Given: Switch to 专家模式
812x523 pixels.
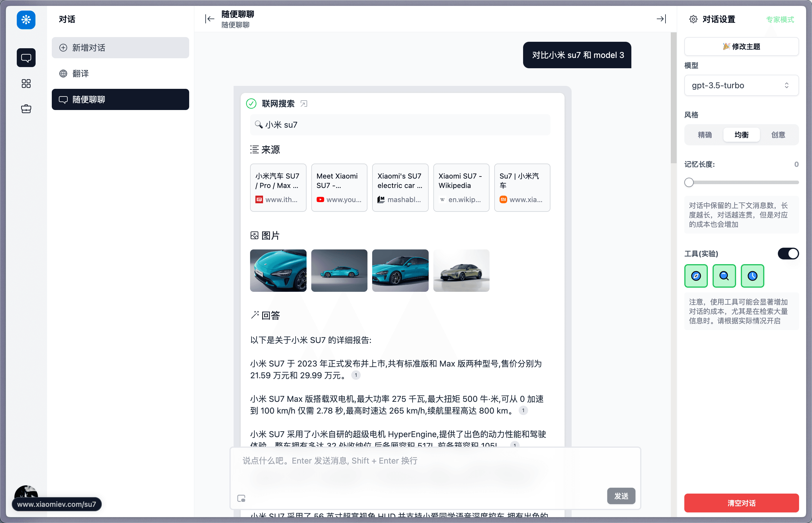Looking at the screenshot, I should (780, 19).
